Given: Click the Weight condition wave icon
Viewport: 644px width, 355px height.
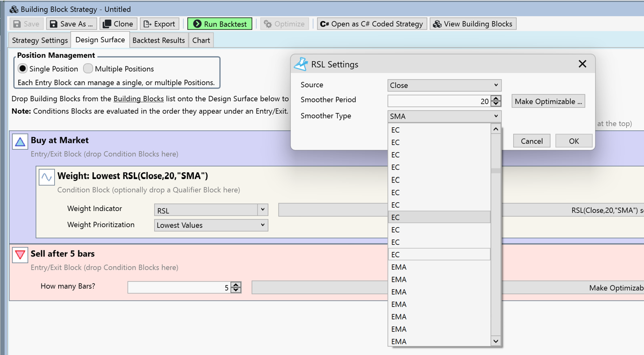Looking at the screenshot, I should click(x=47, y=177).
